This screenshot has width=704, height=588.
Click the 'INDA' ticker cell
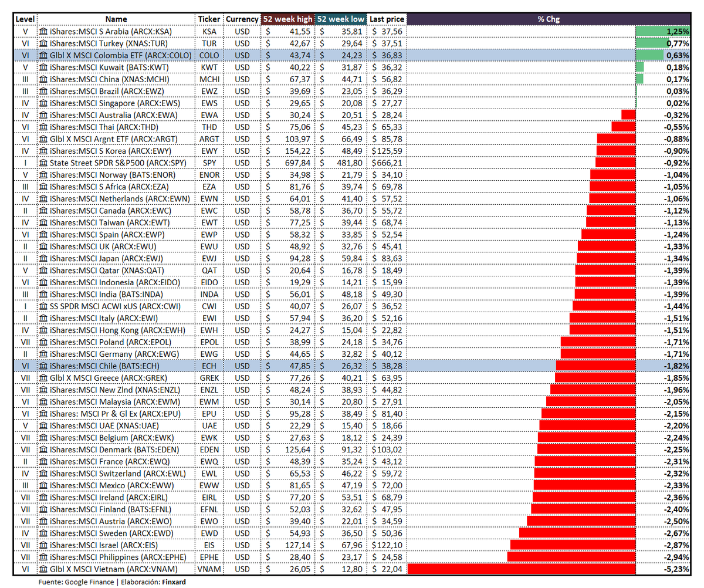pos(209,294)
